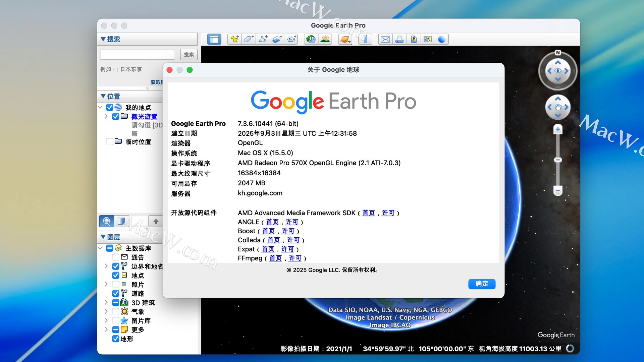Click the Add Placemark pushpin icon
The image size is (644, 362).
pyautogui.click(x=234, y=39)
